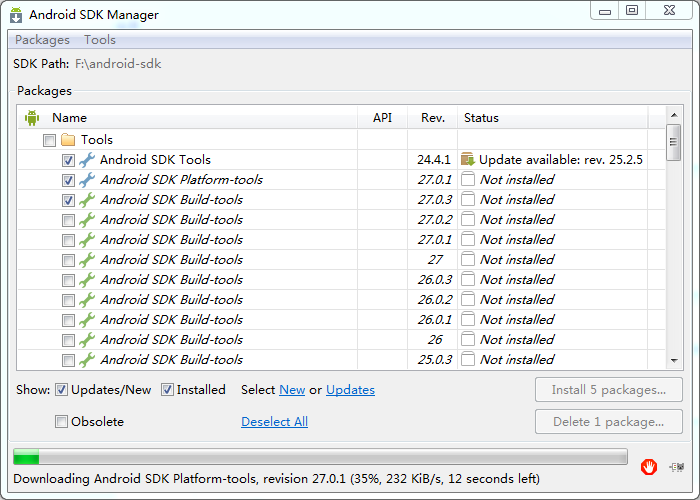The image size is (700, 500).
Task: Uncheck Build-tools 27.0.3 checkbox
Action: click(x=68, y=200)
